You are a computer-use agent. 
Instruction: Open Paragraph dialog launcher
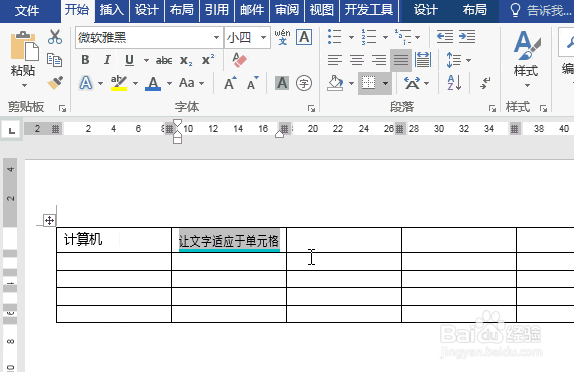point(492,108)
